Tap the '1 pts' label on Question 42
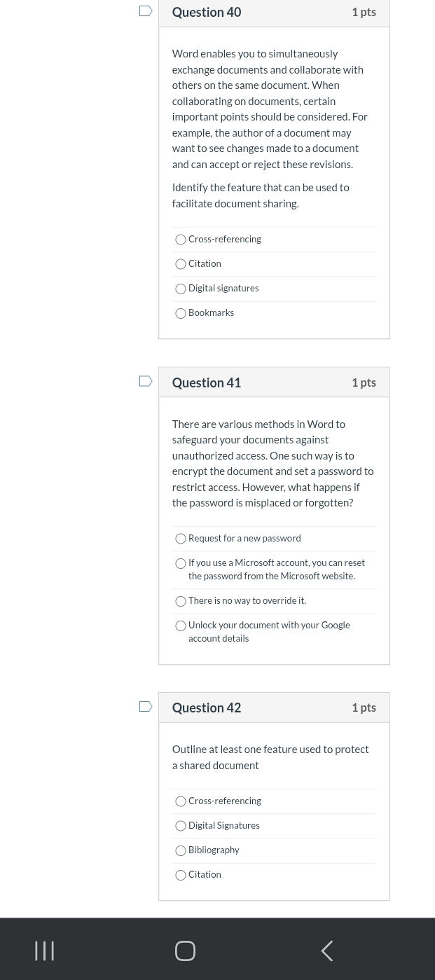 coord(364,708)
